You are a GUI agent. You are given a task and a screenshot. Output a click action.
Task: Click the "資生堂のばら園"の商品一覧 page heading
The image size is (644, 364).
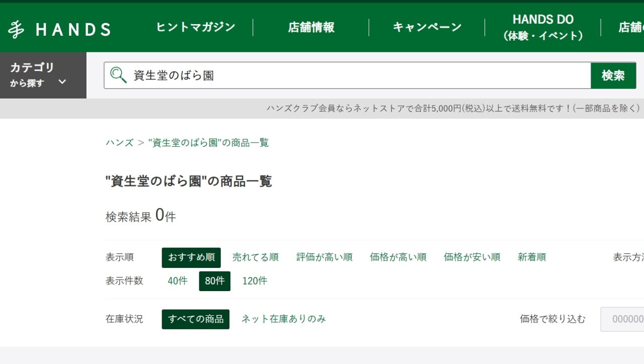tap(189, 181)
